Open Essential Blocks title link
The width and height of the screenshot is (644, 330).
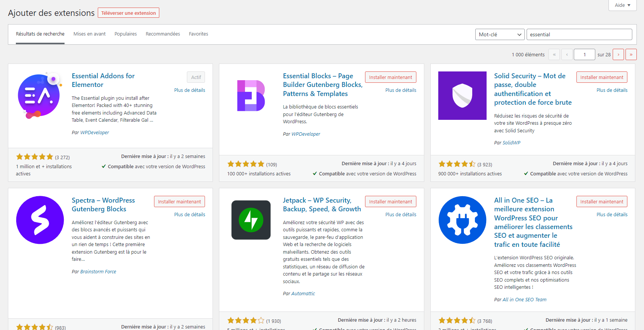coord(323,85)
